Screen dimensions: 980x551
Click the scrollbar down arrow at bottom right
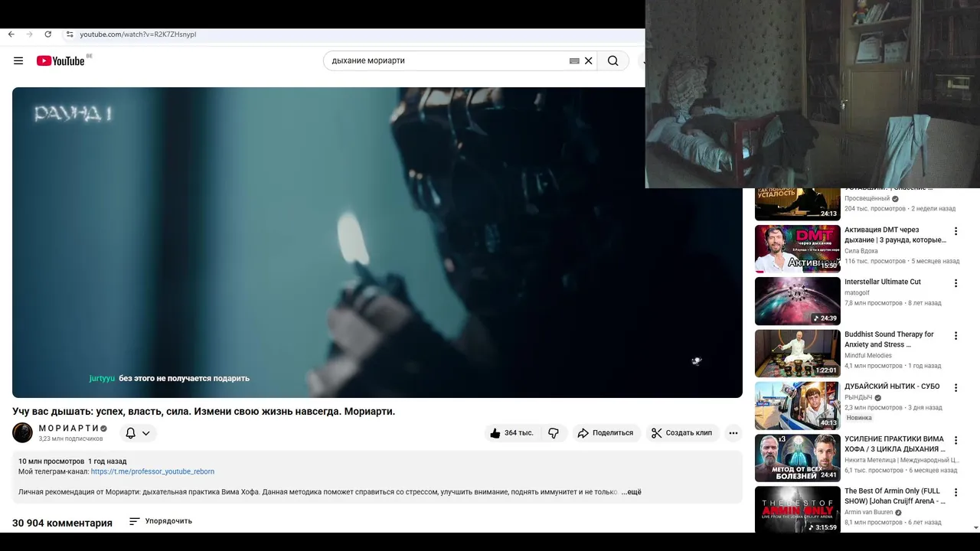pyautogui.click(x=975, y=528)
